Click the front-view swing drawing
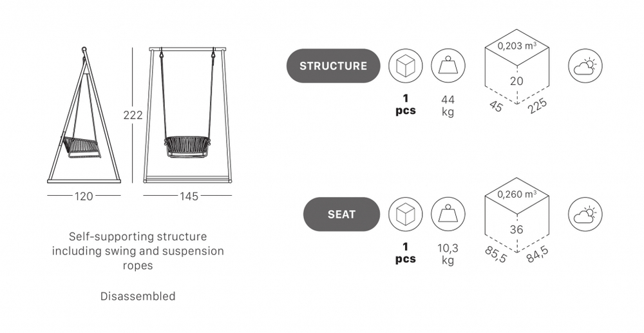Screen dimensions: 644x333 coord(187,116)
